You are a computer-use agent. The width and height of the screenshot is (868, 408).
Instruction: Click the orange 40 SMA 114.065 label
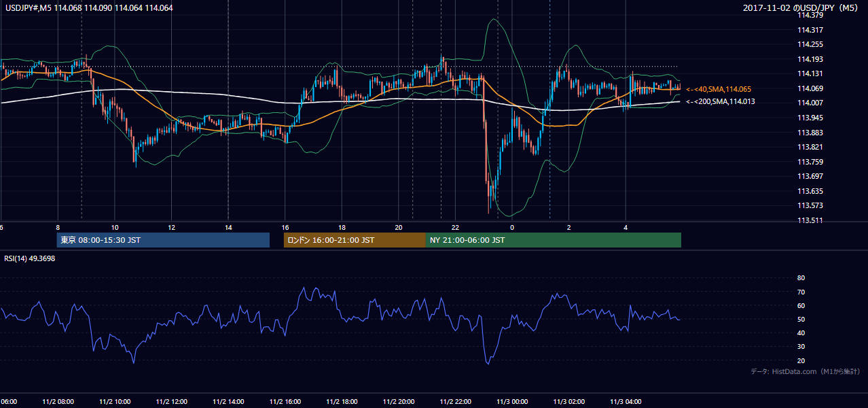(x=719, y=89)
